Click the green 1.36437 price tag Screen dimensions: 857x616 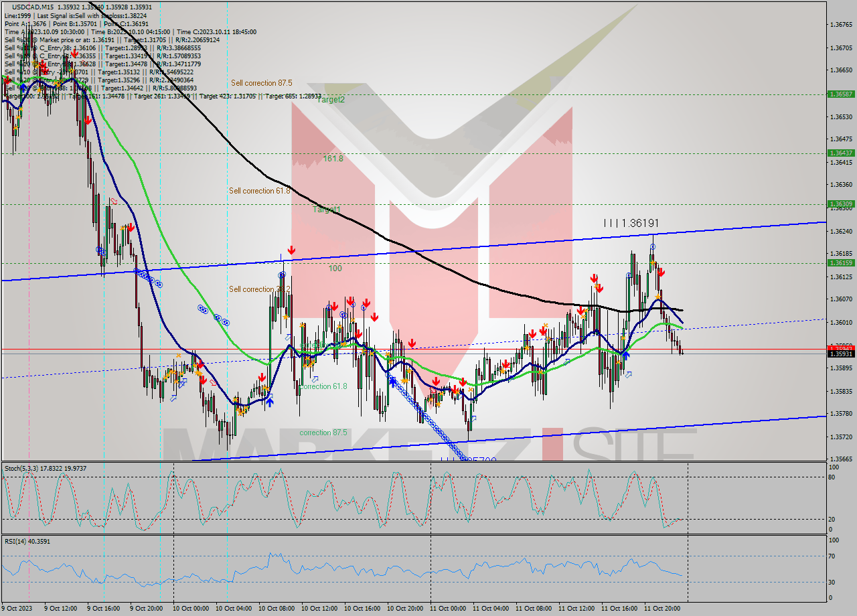point(840,153)
